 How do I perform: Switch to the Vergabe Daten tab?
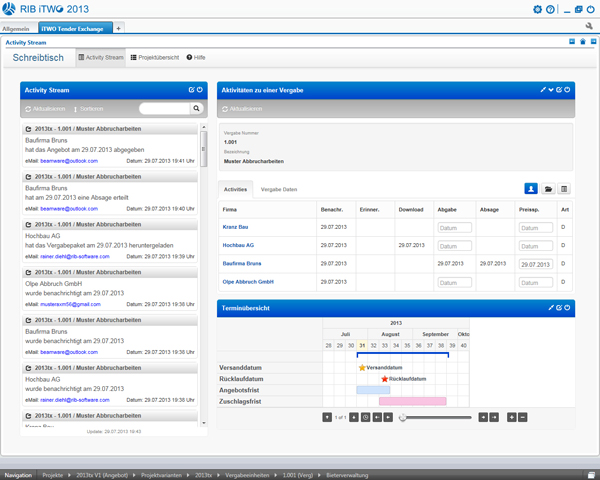278,189
